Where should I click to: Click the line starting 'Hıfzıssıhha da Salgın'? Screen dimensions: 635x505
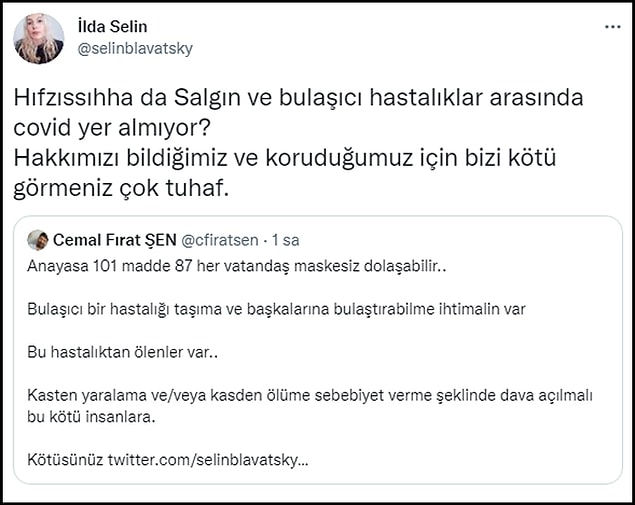298,98
